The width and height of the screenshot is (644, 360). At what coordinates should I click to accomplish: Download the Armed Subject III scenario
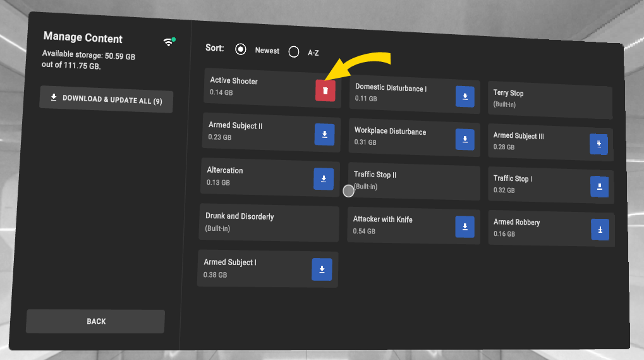point(598,144)
